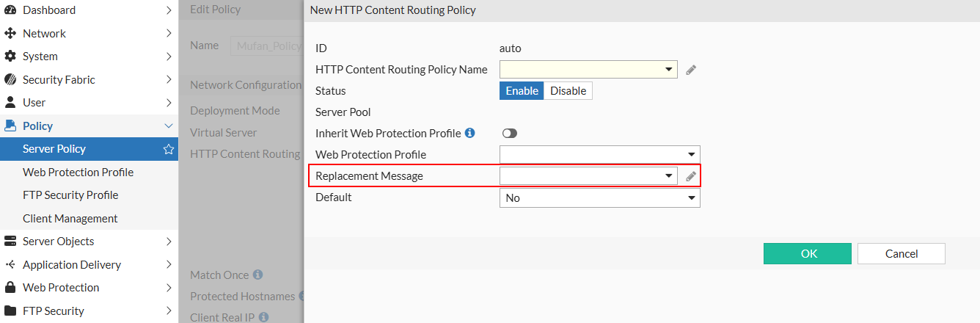The height and width of the screenshot is (323, 980).
Task: Click the Dashboard gauge icon
Action: [10, 10]
